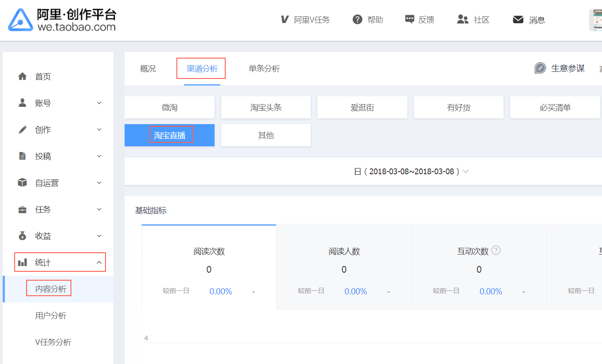Click the 投稿 menu label
The image size is (602, 364).
click(43, 156)
